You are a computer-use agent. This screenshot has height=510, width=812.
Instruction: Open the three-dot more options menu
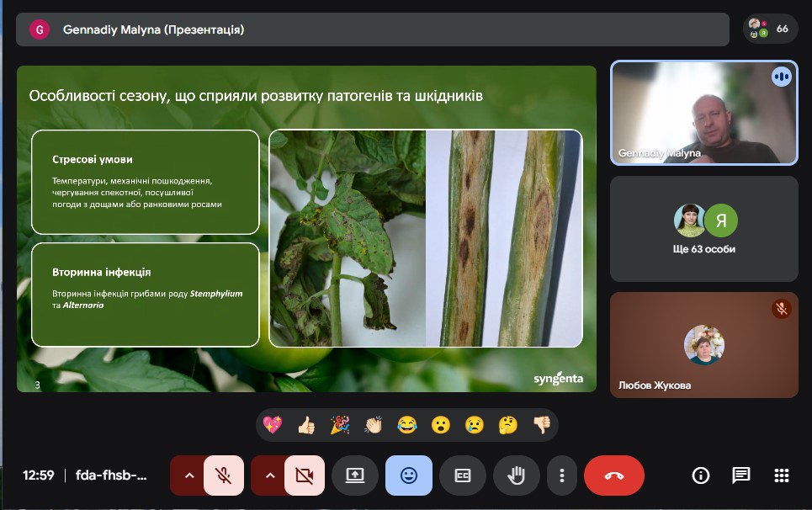[561, 475]
